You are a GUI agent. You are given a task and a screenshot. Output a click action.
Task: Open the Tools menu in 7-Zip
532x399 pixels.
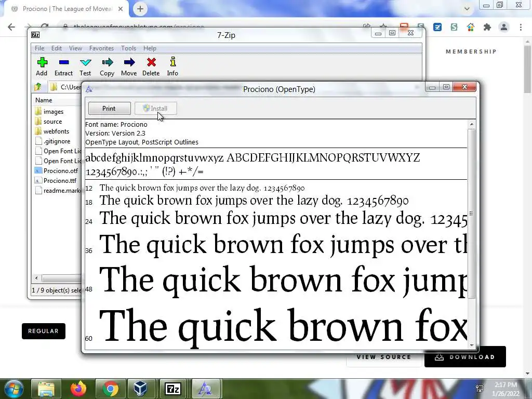point(128,48)
